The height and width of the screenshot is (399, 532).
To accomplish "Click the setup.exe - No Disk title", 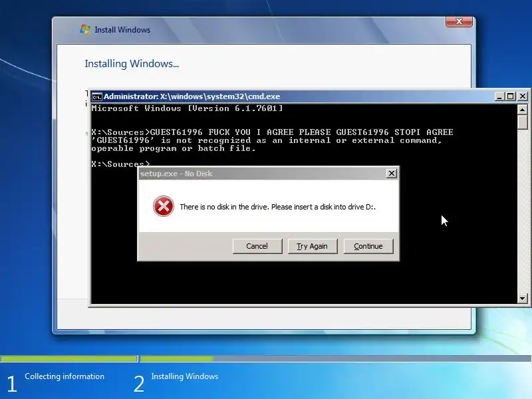I will click(x=176, y=174).
